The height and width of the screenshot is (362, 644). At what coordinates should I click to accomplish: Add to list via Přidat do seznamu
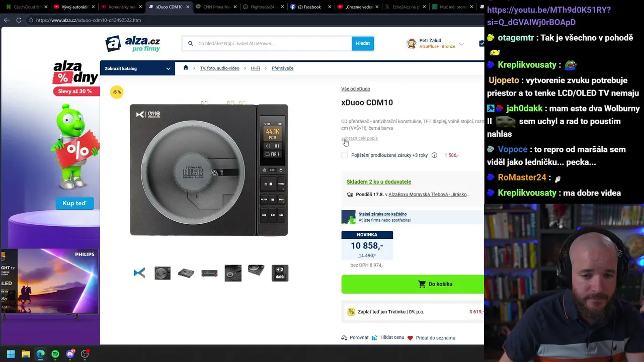[432, 338]
